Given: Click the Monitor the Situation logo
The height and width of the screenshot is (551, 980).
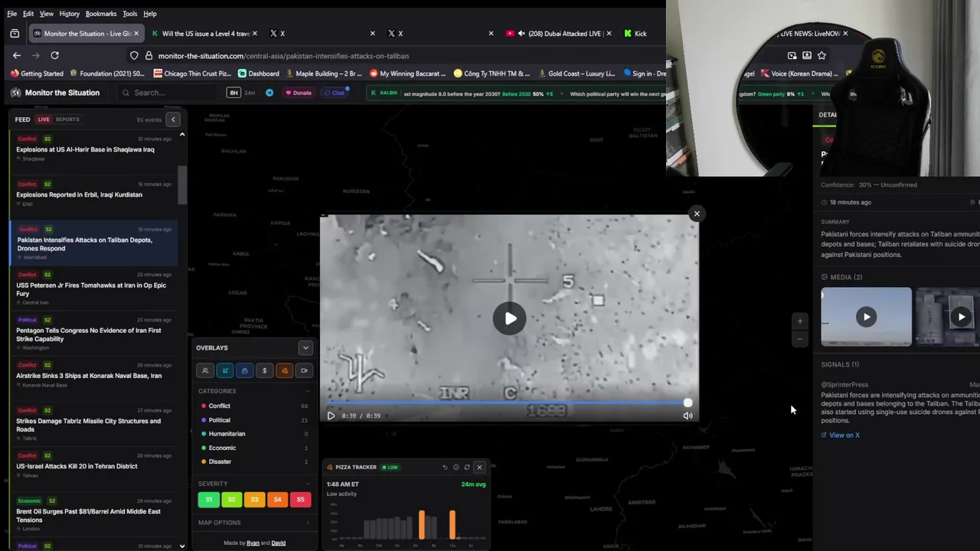Looking at the screenshot, I should point(55,93).
